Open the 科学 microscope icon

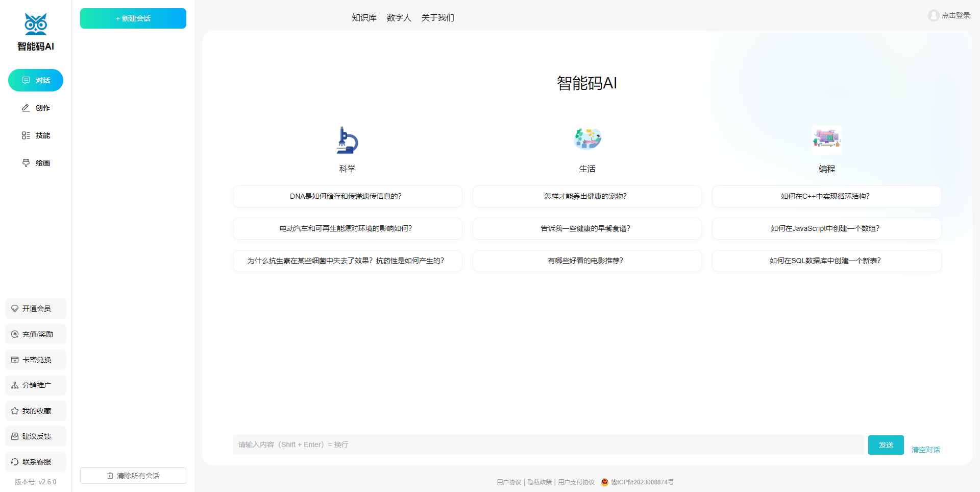[x=347, y=140]
